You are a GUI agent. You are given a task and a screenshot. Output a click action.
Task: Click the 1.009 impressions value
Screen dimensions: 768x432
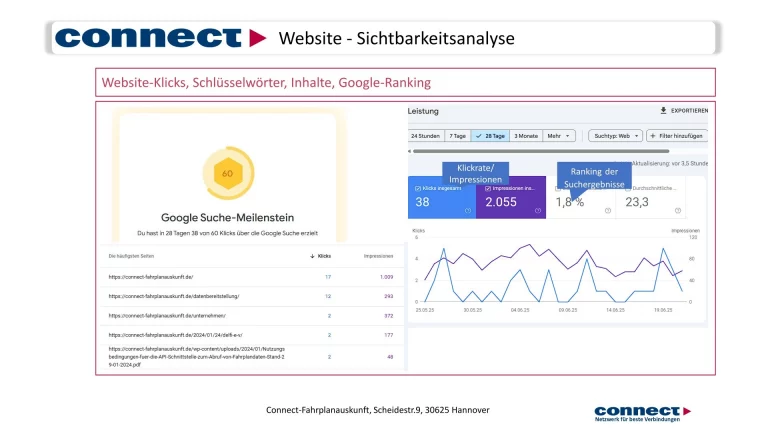pos(386,277)
